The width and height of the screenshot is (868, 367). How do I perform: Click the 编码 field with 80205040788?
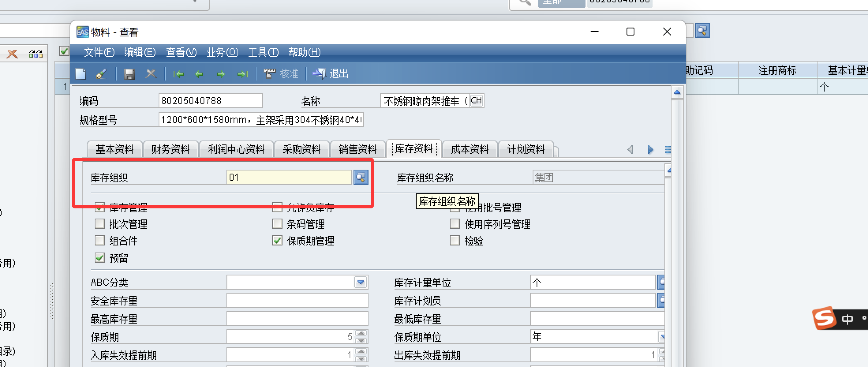[x=210, y=101]
